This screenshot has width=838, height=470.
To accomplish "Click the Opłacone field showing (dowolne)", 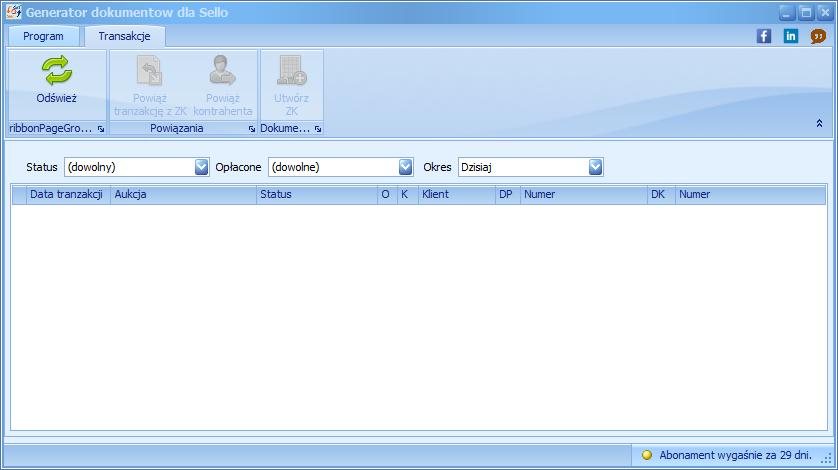I will (x=340, y=167).
